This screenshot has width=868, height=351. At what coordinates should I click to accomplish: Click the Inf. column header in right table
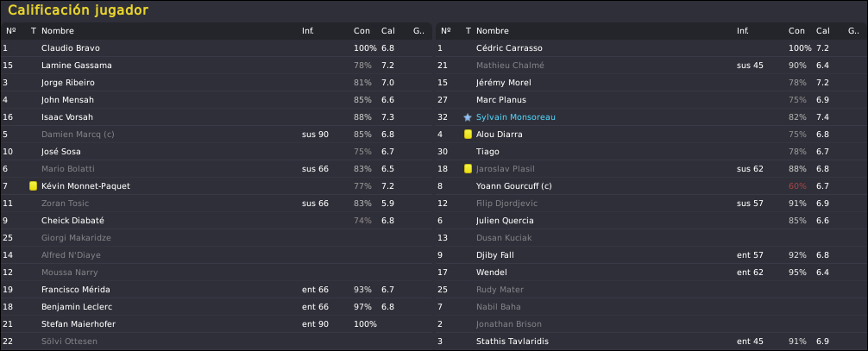coord(743,31)
